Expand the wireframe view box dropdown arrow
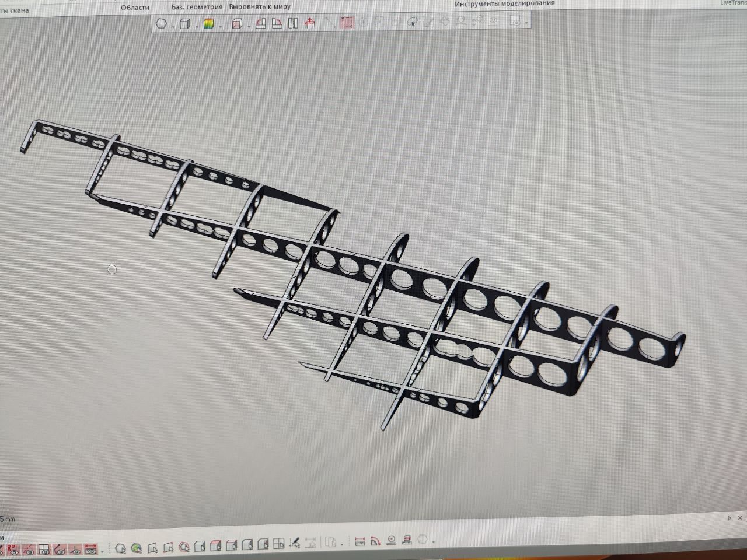Image resolution: width=747 pixels, height=560 pixels. pos(249,26)
